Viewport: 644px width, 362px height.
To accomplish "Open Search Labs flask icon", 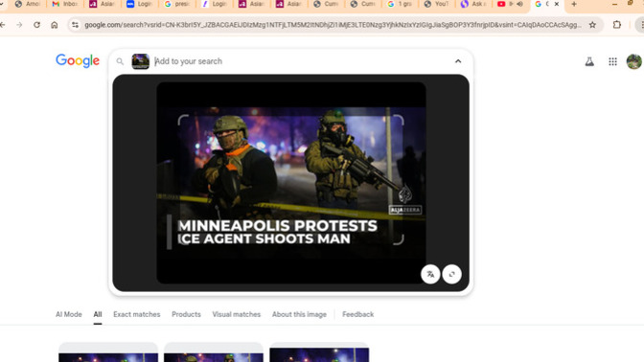I will [x=589, y=61].
